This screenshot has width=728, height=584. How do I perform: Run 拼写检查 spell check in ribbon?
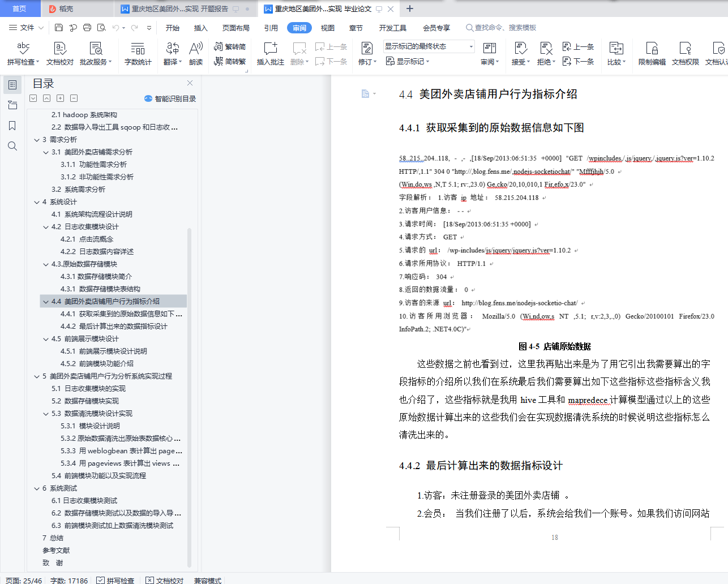click(x=23, y=53)
